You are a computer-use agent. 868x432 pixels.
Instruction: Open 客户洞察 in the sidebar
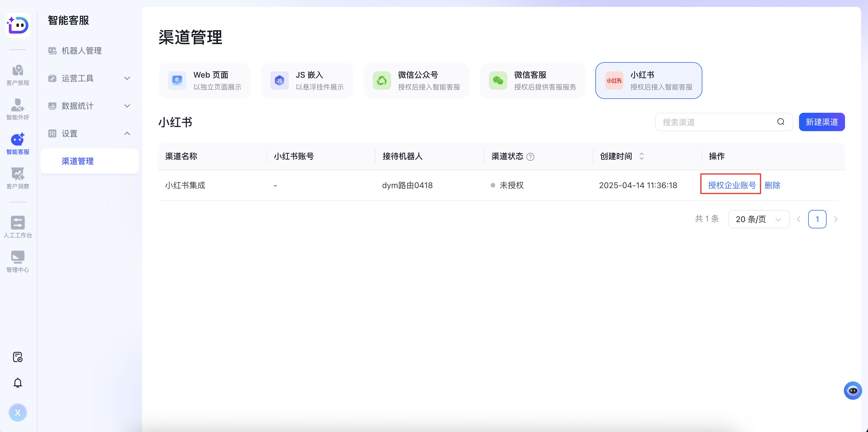tap(18, 178)
